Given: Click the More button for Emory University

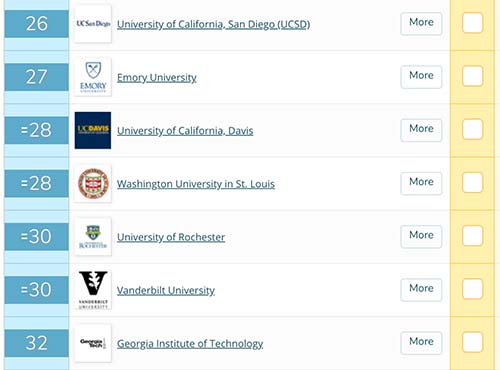Looking at the screenshot, I should coord(421,77).
